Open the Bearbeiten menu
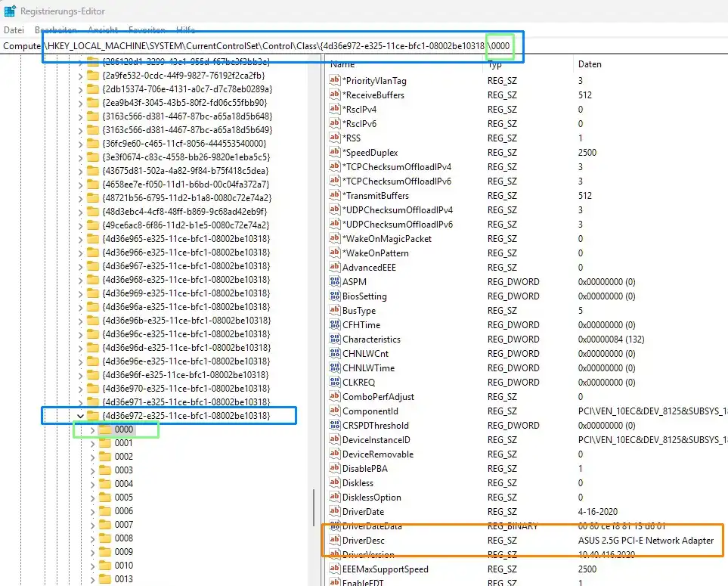 54,30
